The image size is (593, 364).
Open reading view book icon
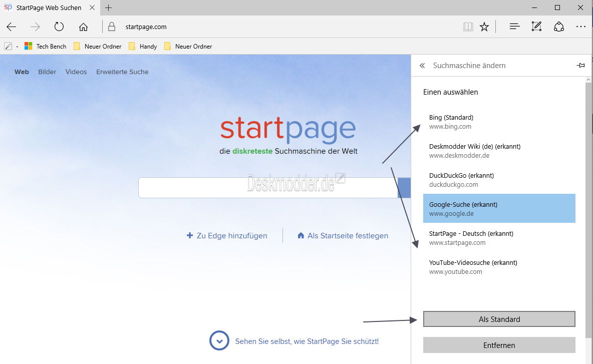(x=468, y=27)
